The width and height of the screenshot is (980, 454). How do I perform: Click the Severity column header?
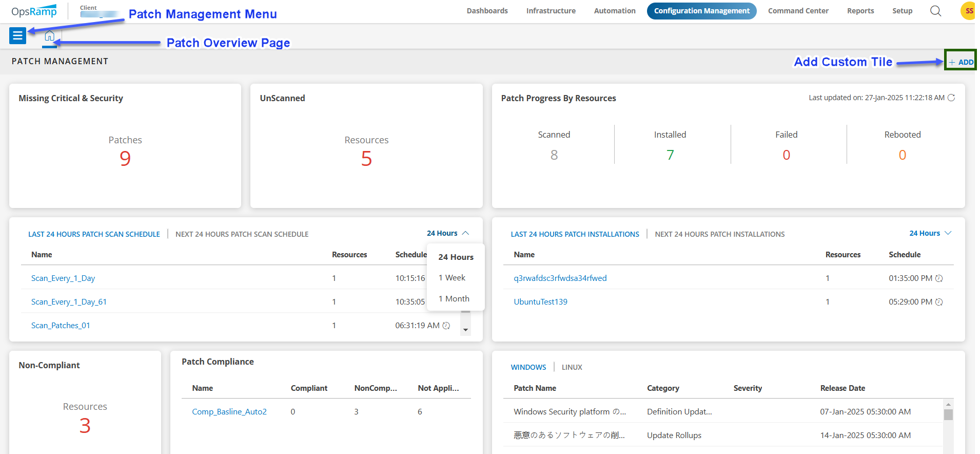tap(748, 388)
